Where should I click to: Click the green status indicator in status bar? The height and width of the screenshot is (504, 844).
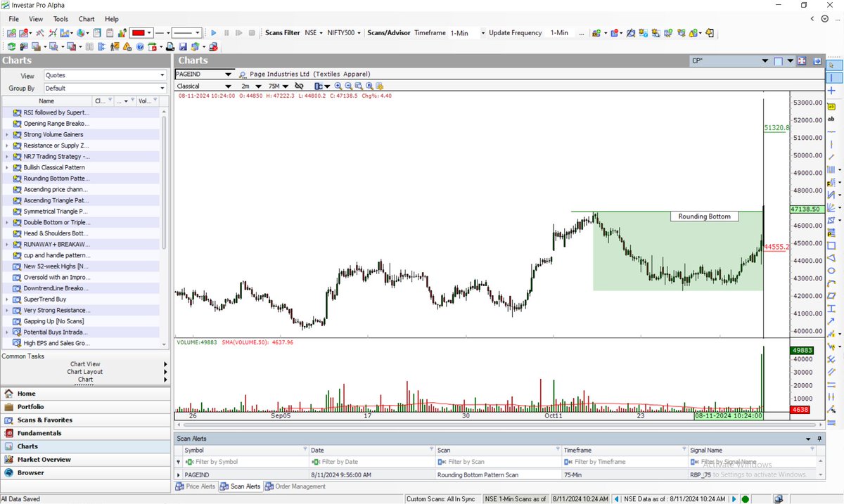(746, 499)
